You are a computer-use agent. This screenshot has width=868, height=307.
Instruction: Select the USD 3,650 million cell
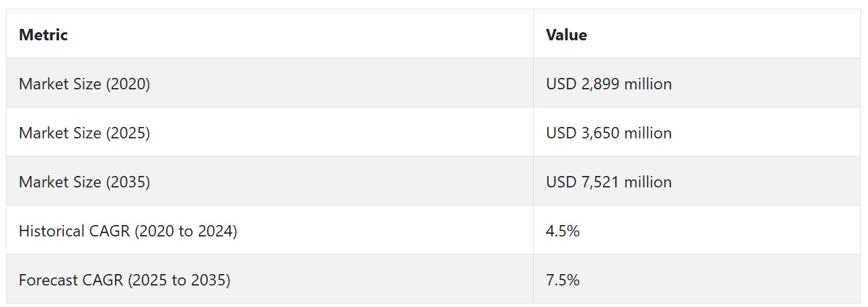[697, 132]
